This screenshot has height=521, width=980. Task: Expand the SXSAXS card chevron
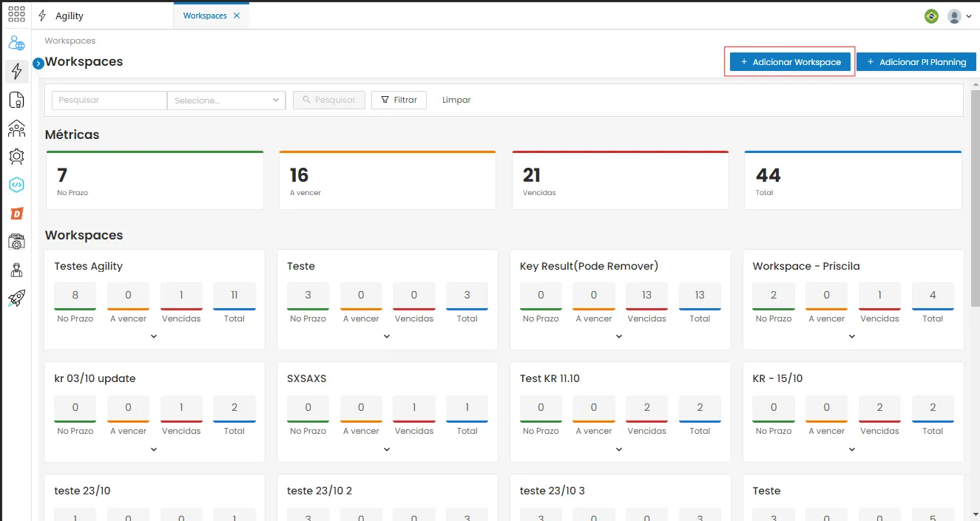(387, 449)
